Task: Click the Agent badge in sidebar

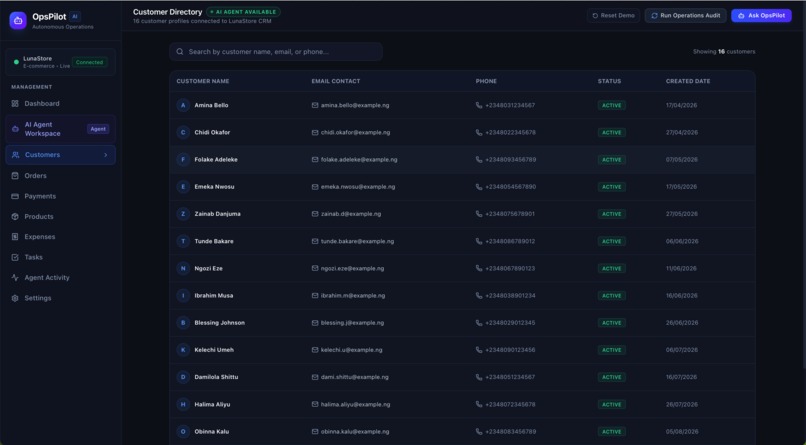Action: [x=98, y=129]
